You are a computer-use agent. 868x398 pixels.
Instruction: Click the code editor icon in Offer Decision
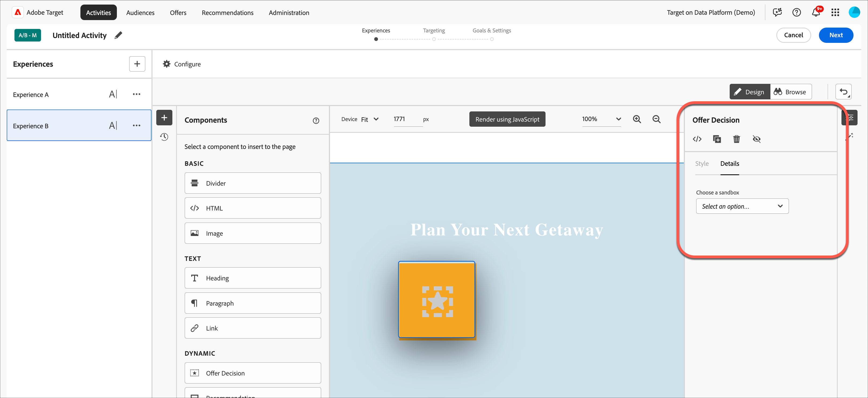click(697, 139)
